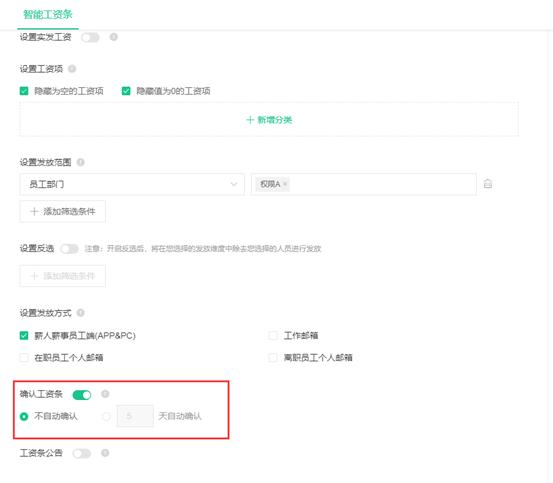Check the 工作邮箱 checkbox
553x483 pixels.
[273, 336]
